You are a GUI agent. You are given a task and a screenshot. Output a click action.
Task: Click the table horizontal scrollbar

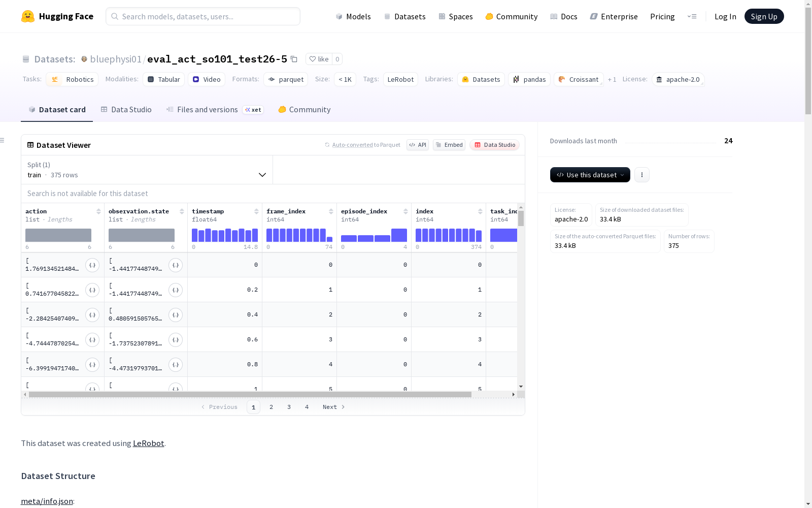click(250, 394)
